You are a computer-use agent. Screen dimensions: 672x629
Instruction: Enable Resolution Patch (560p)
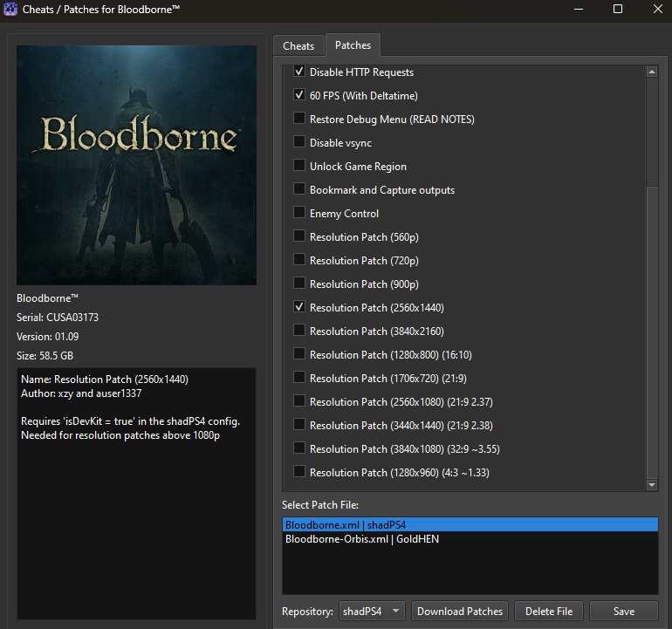point(299,236)
